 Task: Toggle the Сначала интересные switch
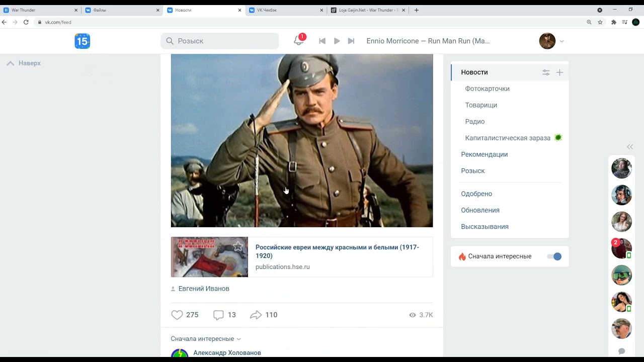[x=554, y=256]
